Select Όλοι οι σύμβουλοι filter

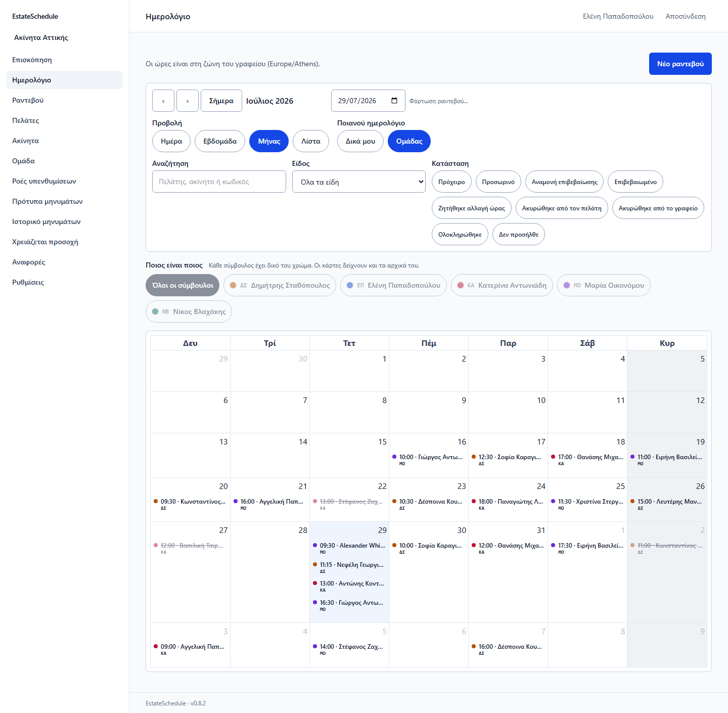pos(183,285)
